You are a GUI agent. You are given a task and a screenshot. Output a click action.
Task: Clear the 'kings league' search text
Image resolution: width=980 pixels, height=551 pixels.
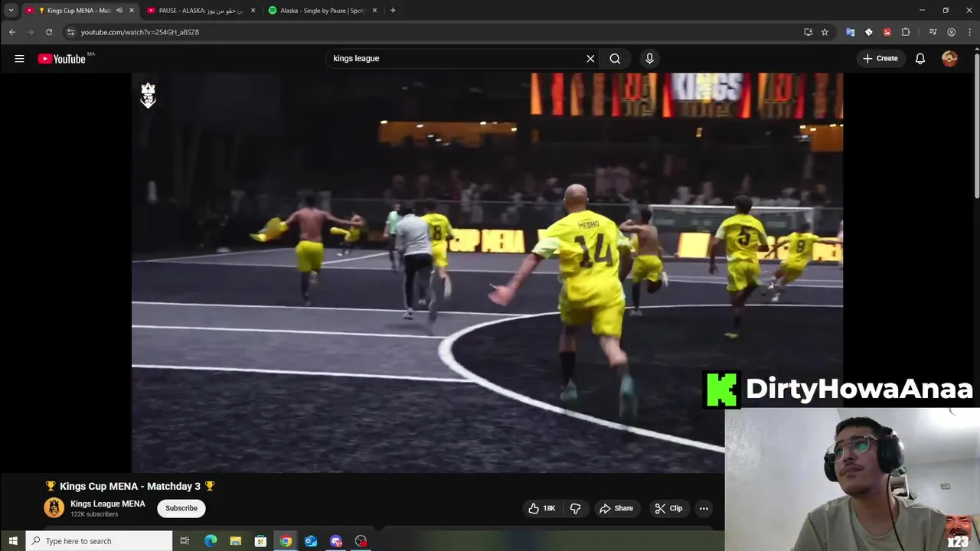(x=590, y=58)
